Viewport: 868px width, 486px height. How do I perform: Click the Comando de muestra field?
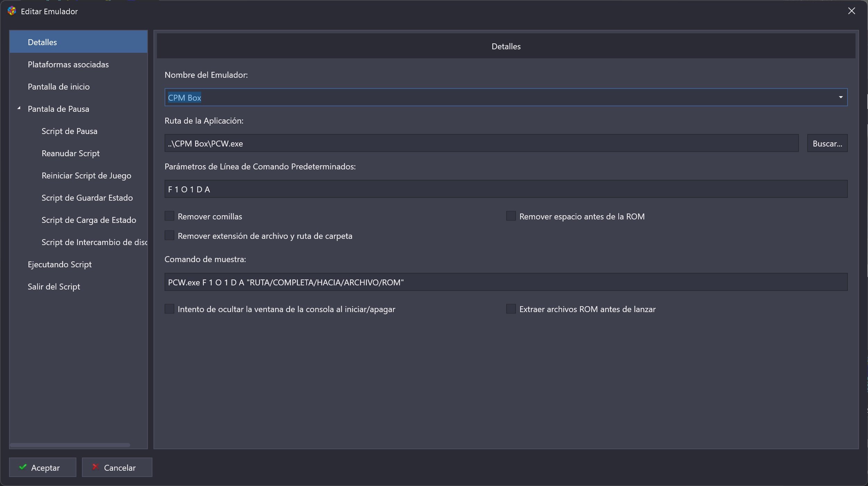(506, 282)
